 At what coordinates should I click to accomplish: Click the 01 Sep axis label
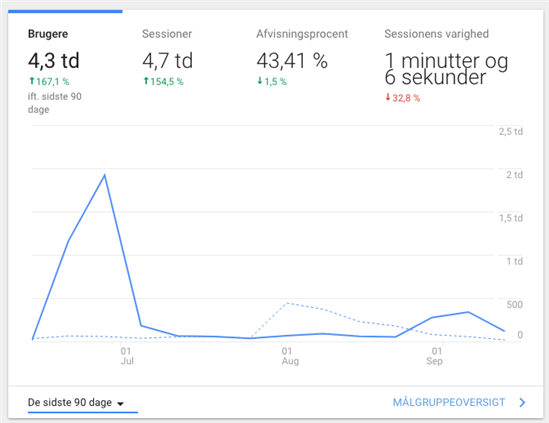pos(435,356)
